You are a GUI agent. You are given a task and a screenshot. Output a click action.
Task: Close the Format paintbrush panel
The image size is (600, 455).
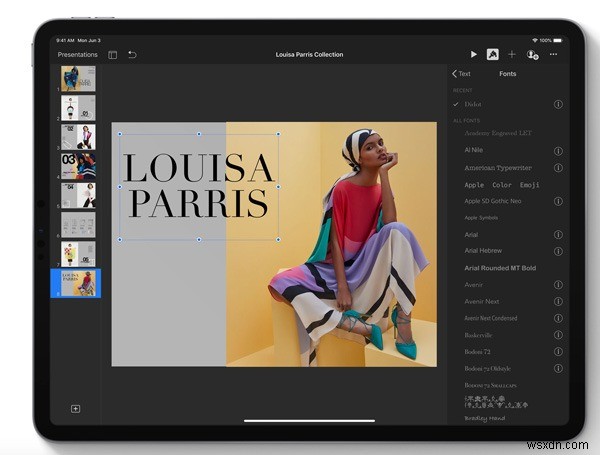point(492,54)
